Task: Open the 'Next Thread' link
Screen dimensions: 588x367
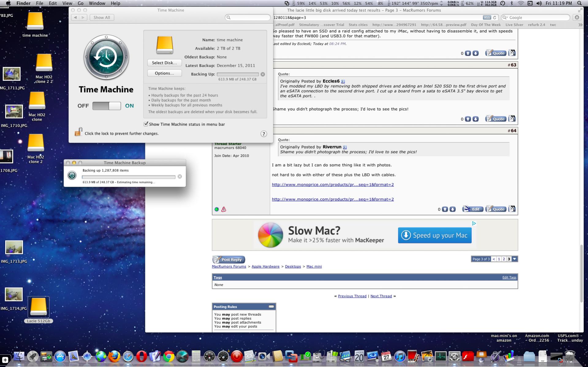Action: 381,296
